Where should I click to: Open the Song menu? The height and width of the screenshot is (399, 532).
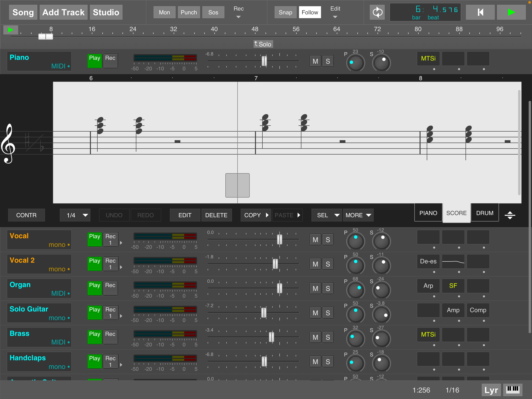point(23,12)
